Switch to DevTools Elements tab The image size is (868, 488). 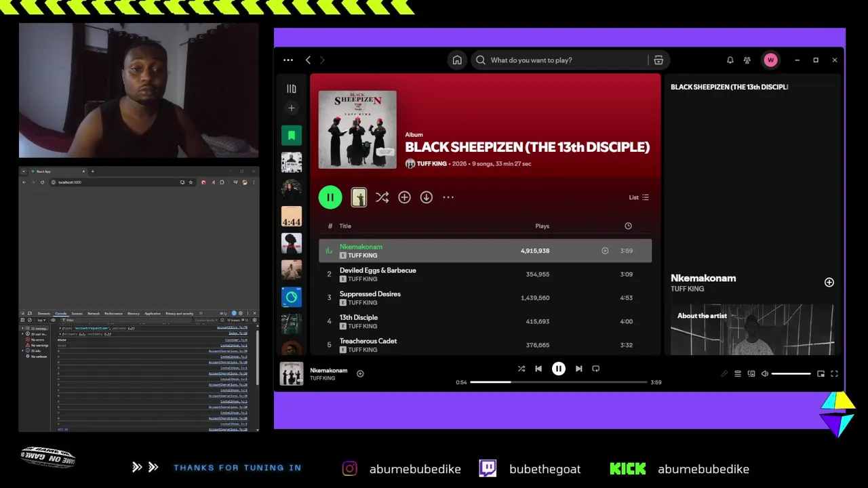pyautogui.click(x=44, y=314)
